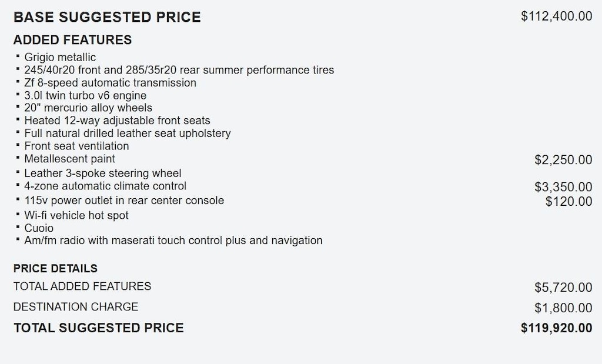Click the summer performance tires feature line
Viewport: 602px width, 364px height.
click(179, 70)
